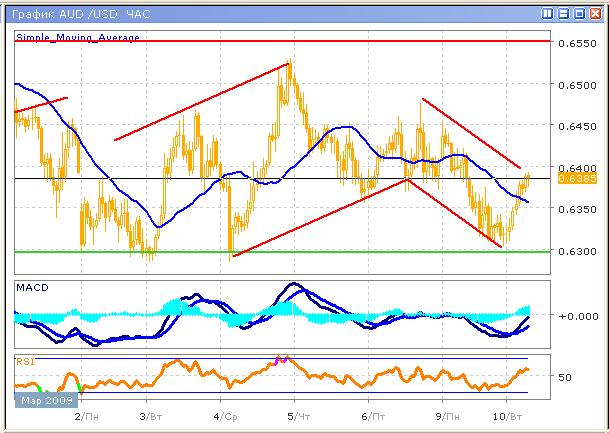
Task: Select the RSI indicator label
Action: [x=25, y=359]
